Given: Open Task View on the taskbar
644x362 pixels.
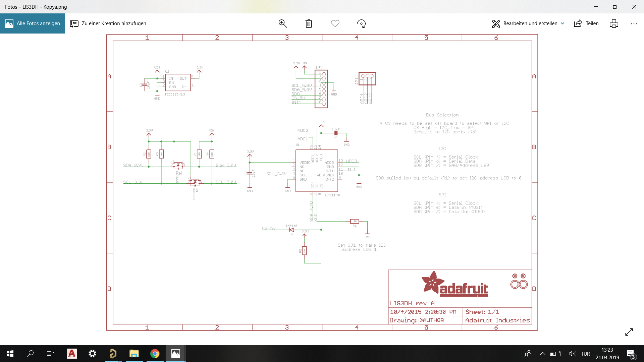Looking at the screenshot, I should point(50,354).
